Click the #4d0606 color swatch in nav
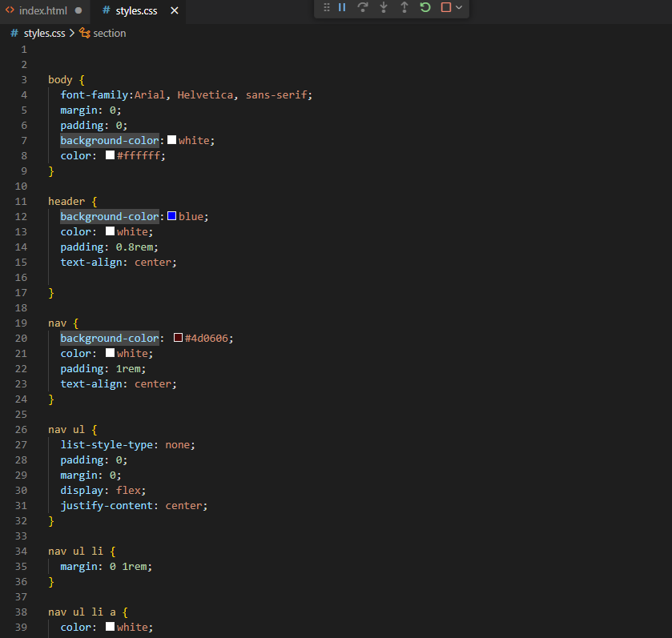The height and width of the screenshot is (638, 672). click(x=178, y=338)
